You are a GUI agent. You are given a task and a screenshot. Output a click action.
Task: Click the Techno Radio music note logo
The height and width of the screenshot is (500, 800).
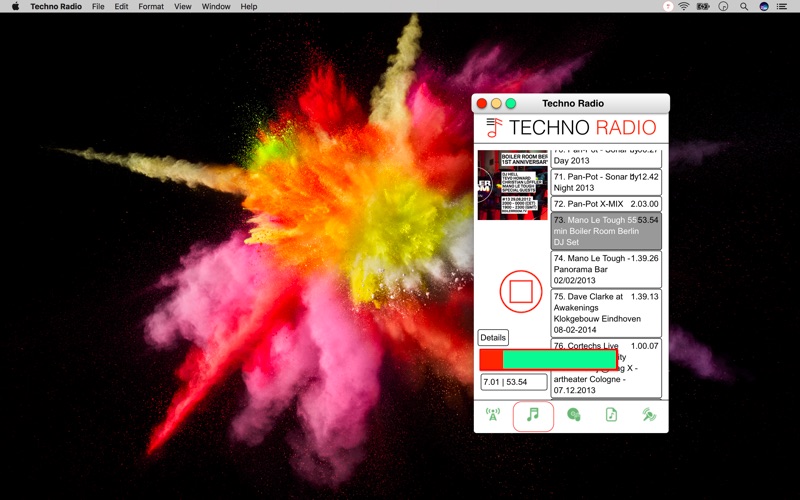494,128
